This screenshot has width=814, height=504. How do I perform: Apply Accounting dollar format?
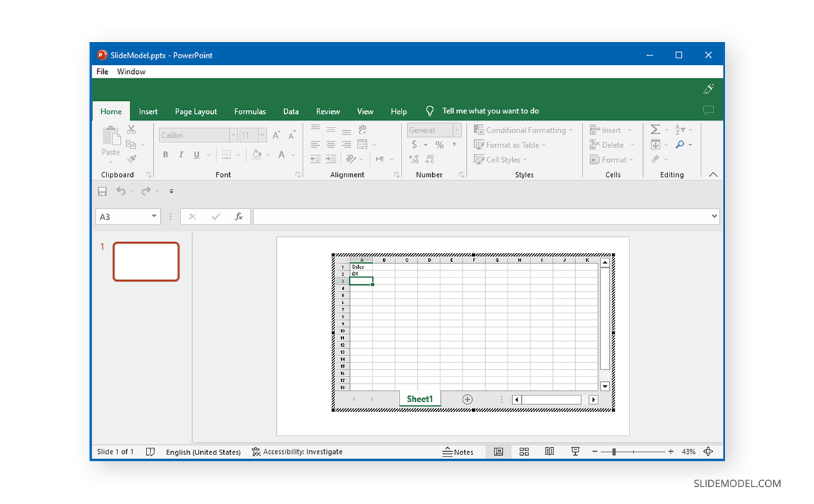point(414,144)
